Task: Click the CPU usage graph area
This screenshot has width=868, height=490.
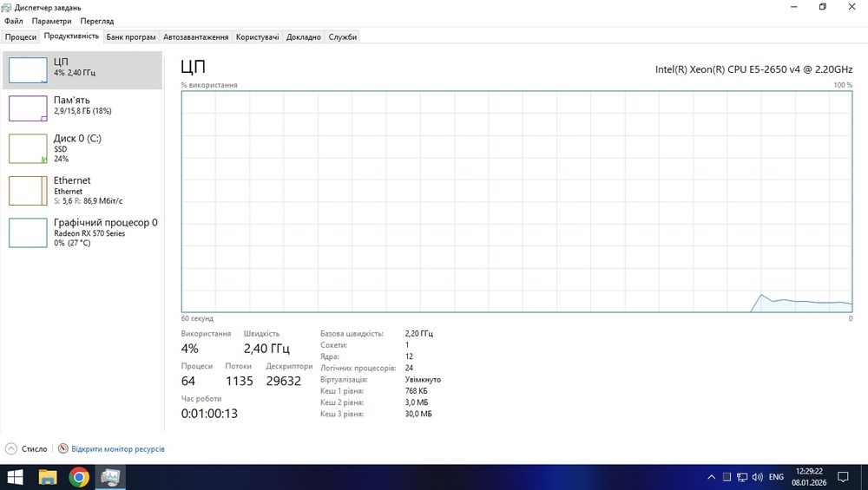Action: point(516,201)
